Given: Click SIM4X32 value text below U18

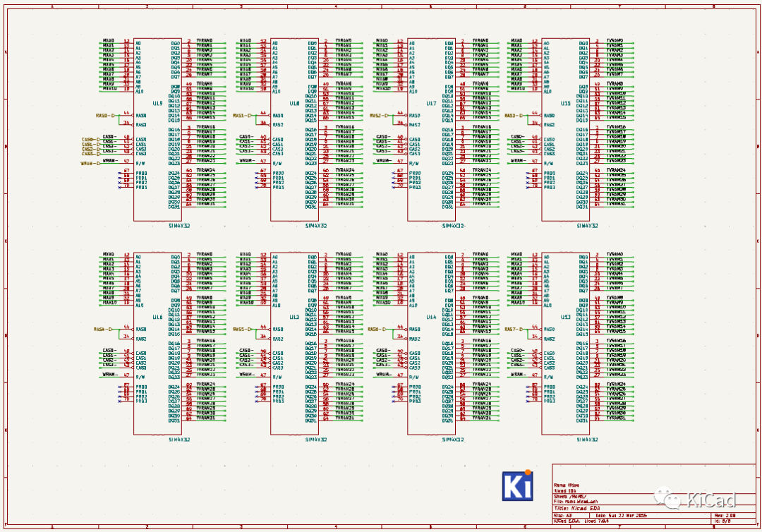Looking at the screenshot, I should (316, 226).
